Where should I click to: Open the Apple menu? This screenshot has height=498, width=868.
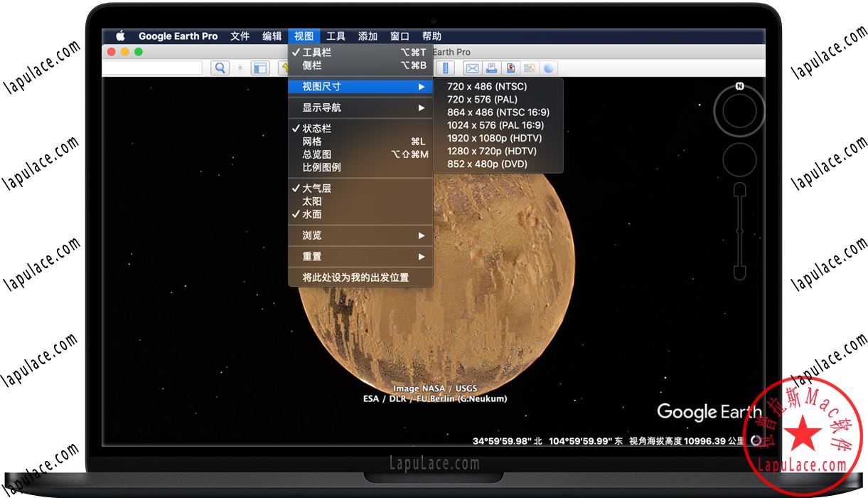(120, 36)
